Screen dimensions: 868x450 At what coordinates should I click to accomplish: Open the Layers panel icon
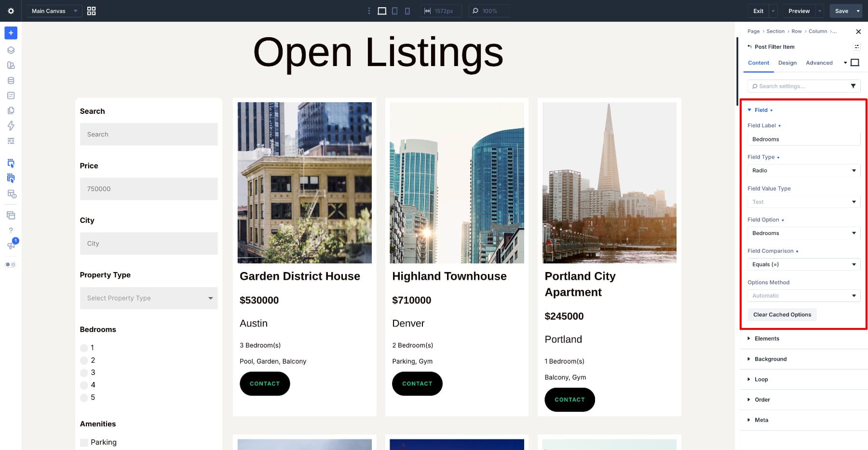(11, 50)
